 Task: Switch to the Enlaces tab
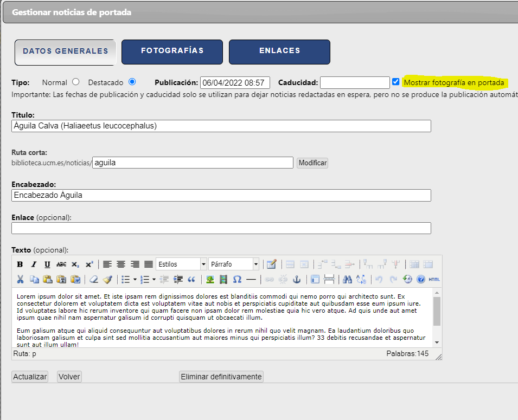click(279, 51)
